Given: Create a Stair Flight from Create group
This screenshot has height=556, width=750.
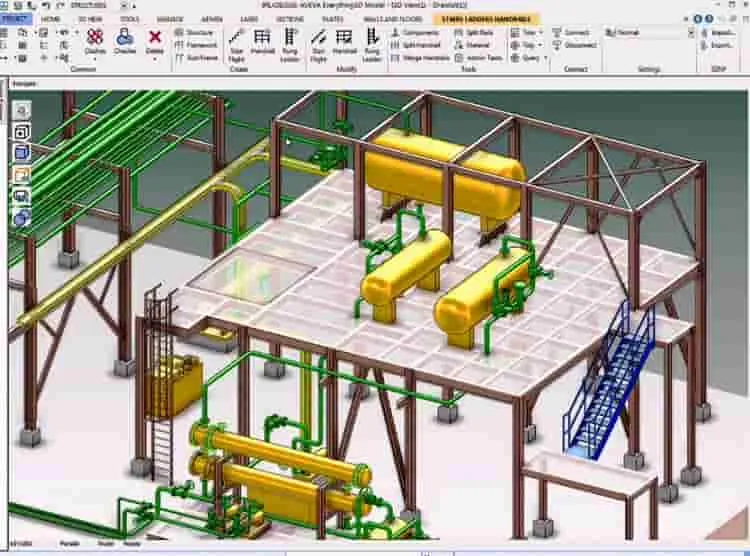Looking at the screenshot, I should click(x=236, y=45).
